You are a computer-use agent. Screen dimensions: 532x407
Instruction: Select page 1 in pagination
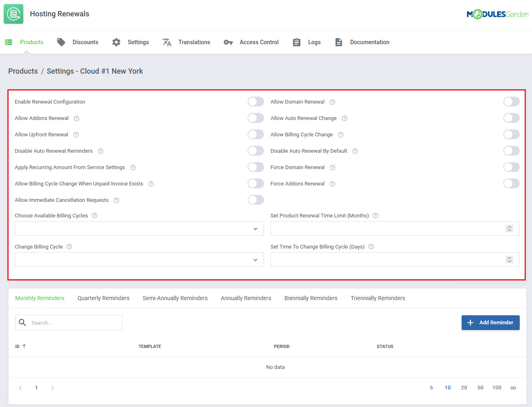[x=36, y=388]
